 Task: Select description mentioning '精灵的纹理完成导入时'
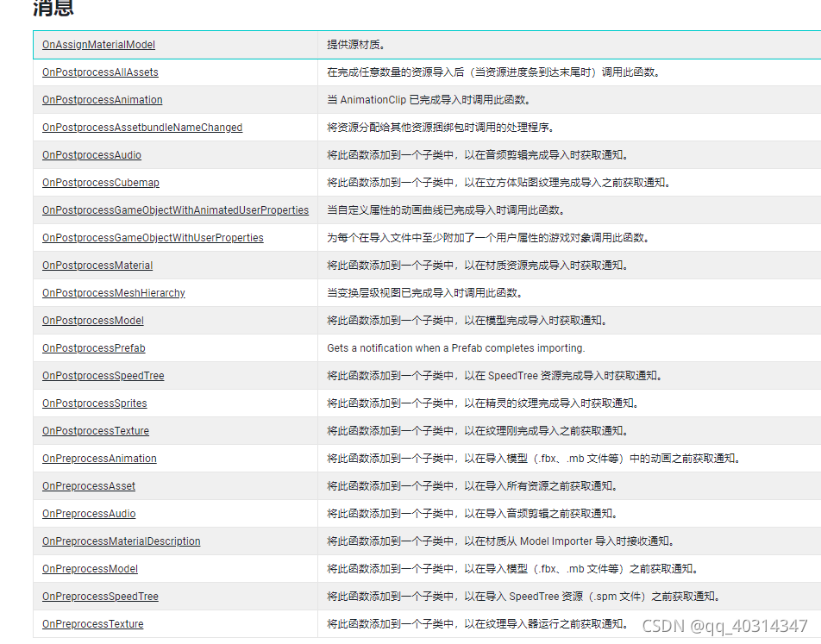point(484,403)
